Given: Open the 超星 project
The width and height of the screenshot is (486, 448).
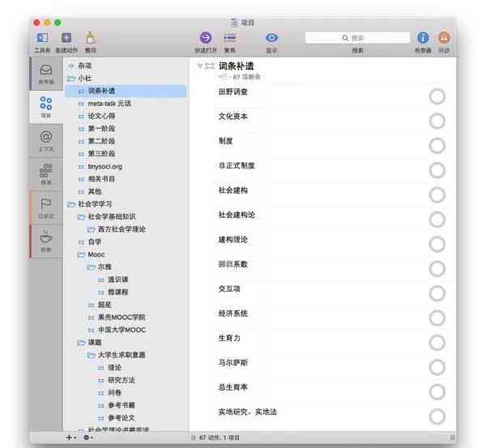Looking at the screenshot, I should coord(104,305).
